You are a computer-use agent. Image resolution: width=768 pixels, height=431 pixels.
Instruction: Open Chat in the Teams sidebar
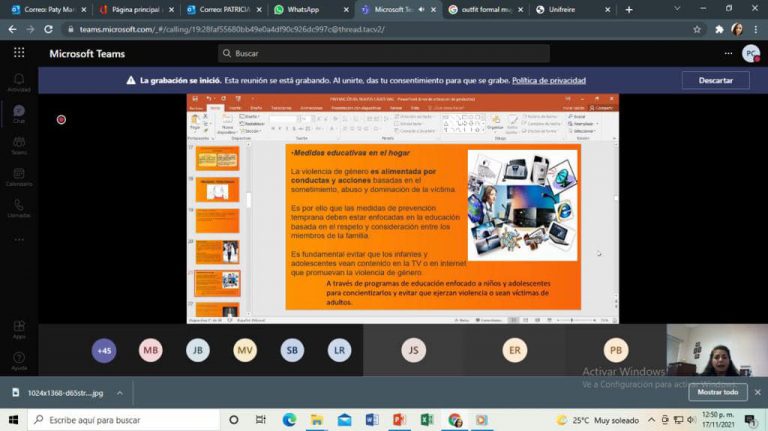click(x=18, y=113)
